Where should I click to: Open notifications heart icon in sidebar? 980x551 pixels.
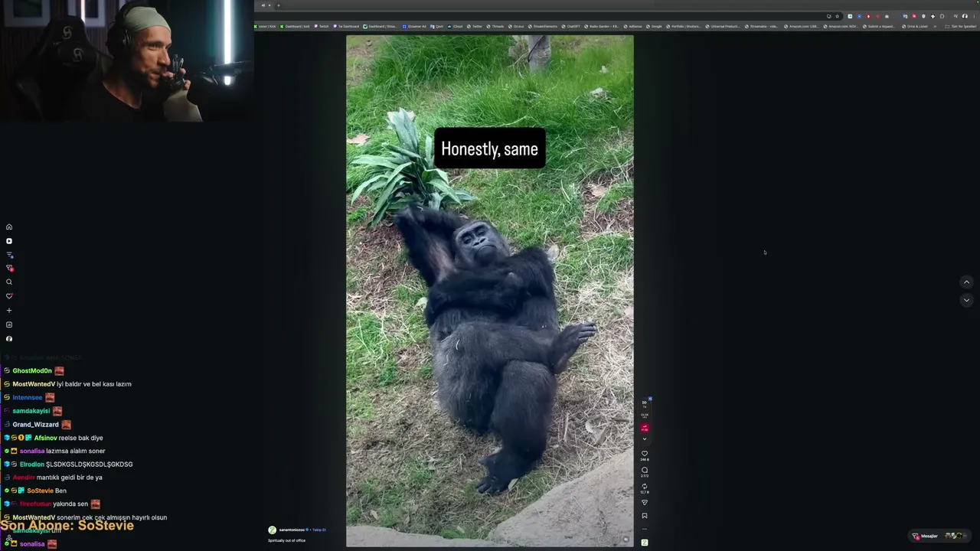coord(9,296)
